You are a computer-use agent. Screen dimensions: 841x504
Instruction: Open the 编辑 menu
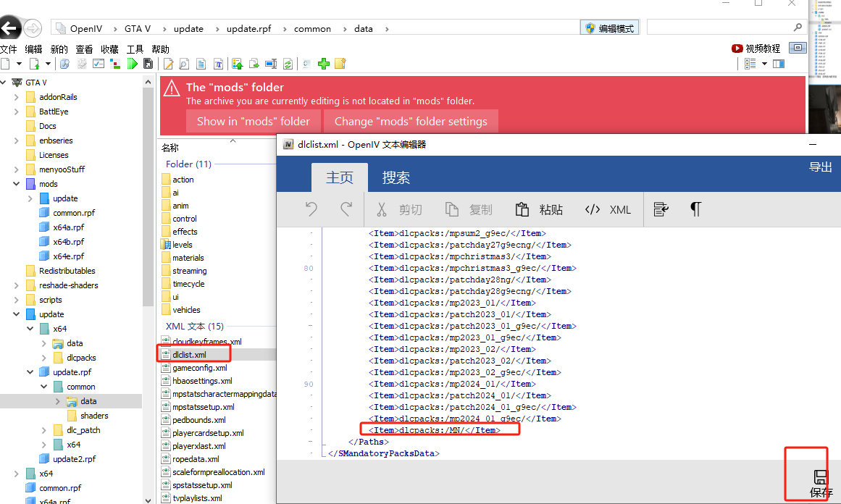click(x=33, y=49)
